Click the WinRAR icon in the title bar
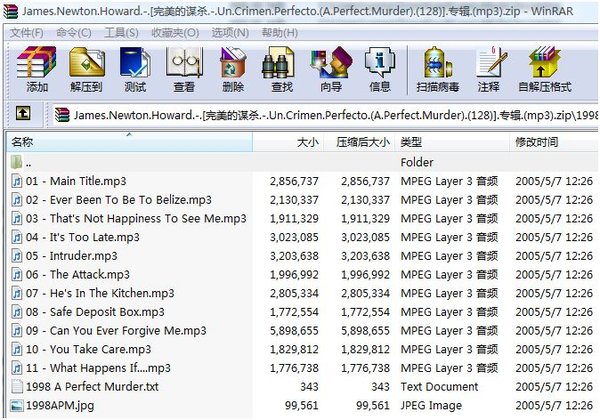 coord(11,11)
